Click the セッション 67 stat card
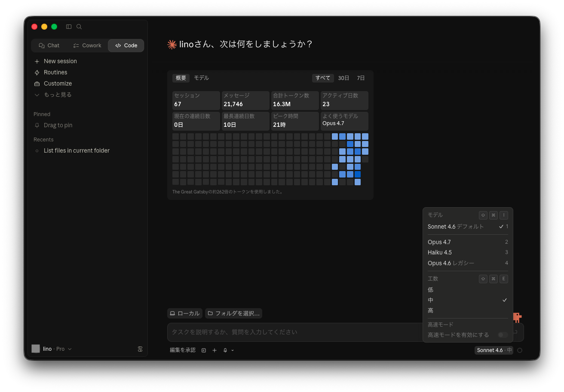Screen dimensions: 564x392 tap(196, 101)
